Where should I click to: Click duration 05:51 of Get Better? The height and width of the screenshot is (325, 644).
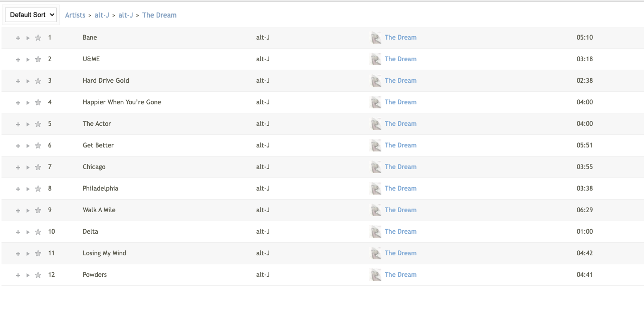pos(584,145)
